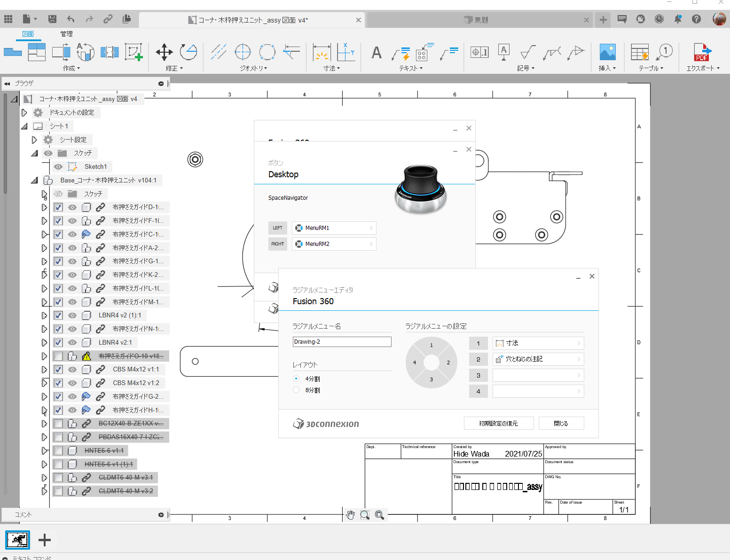Click the Dimension tool icon
The image size is (730, 560).
(x=322, y=52)
